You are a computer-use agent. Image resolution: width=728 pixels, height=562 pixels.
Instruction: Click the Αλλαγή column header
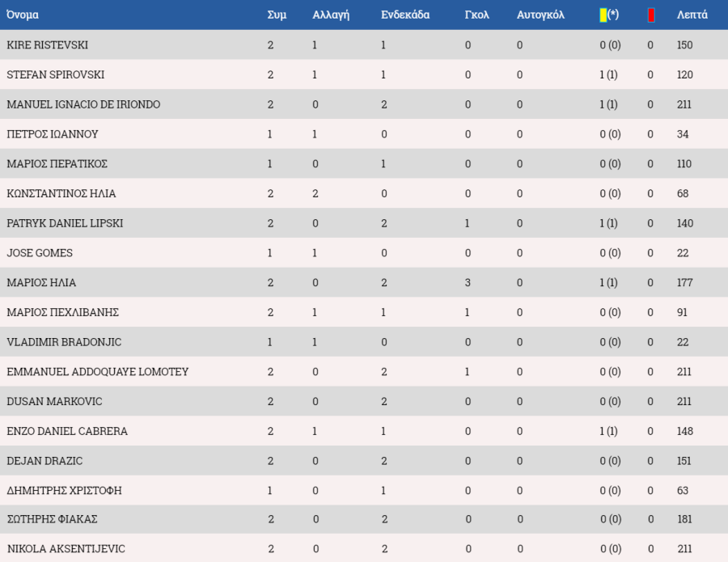[x=331, y=15]
